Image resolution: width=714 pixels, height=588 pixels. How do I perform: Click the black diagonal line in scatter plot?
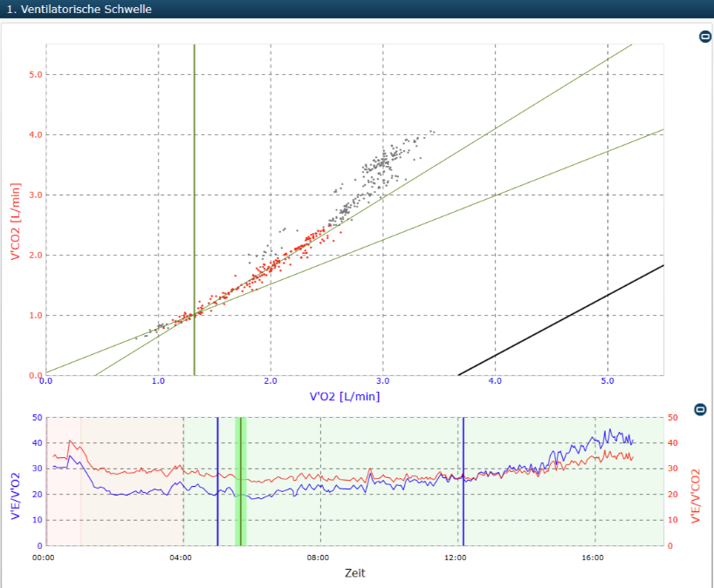(560, 320)
